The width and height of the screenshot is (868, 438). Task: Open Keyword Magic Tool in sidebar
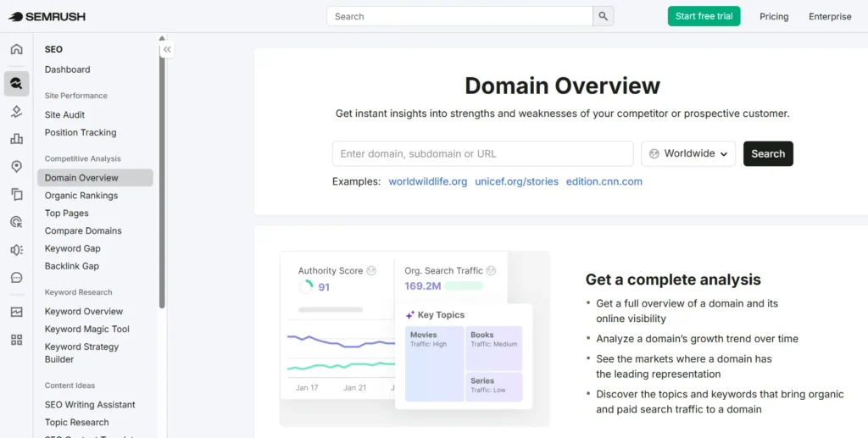point(87,329)
